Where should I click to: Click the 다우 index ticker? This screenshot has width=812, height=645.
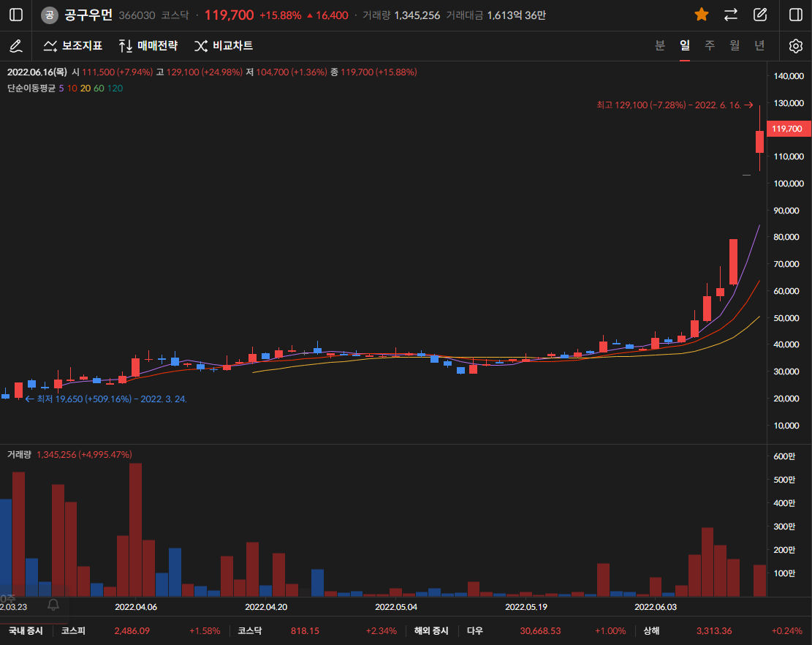(475, 631)
